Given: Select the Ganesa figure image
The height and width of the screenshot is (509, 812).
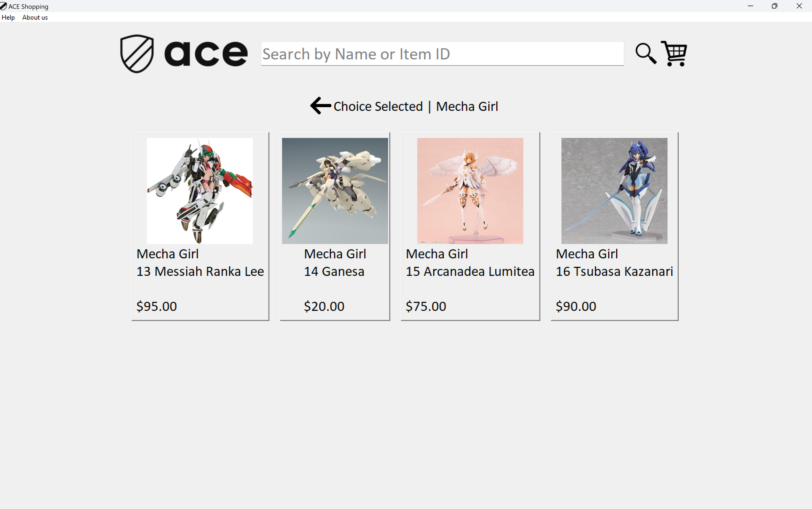Looking at the screenshot, I should [x=335, y=191].
